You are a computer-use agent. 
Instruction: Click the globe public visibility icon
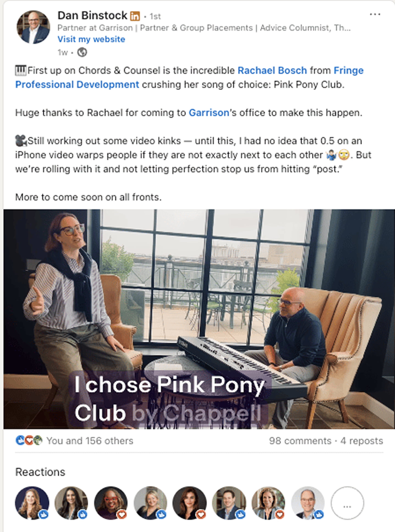pyautogui.click(x=82, y=52)
